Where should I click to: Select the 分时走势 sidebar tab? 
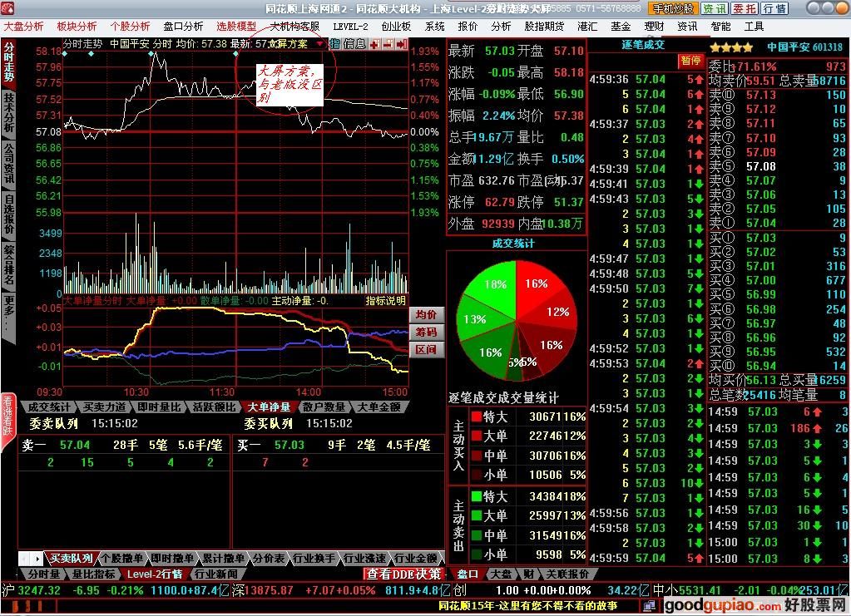coord(8,62)
